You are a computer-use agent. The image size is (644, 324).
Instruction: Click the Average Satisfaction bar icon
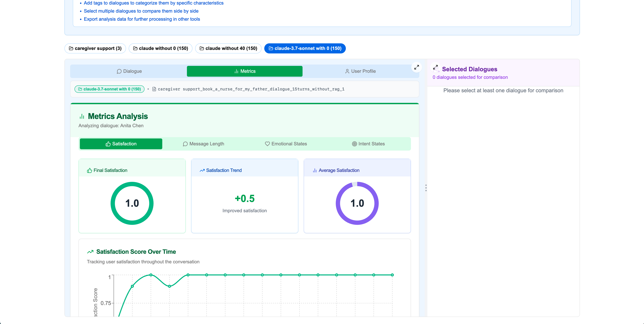click(314, 171)
